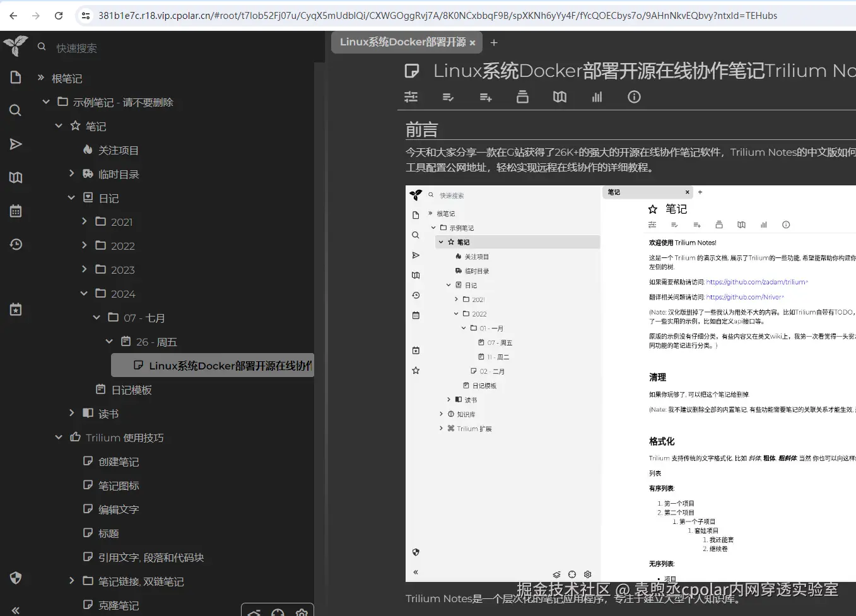The height and width of the screenshot is (616, 856).
Task: Click the jump-to-note arrow launcher icon
Action: click(x=16, y=144)
